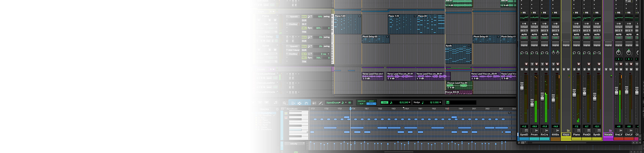Image resolution: width=644 pixels, height=153 pixels.
Task: Click the Verse Lead Vox-cm_01-01 audio clip
Action: [x=401, y=76]
